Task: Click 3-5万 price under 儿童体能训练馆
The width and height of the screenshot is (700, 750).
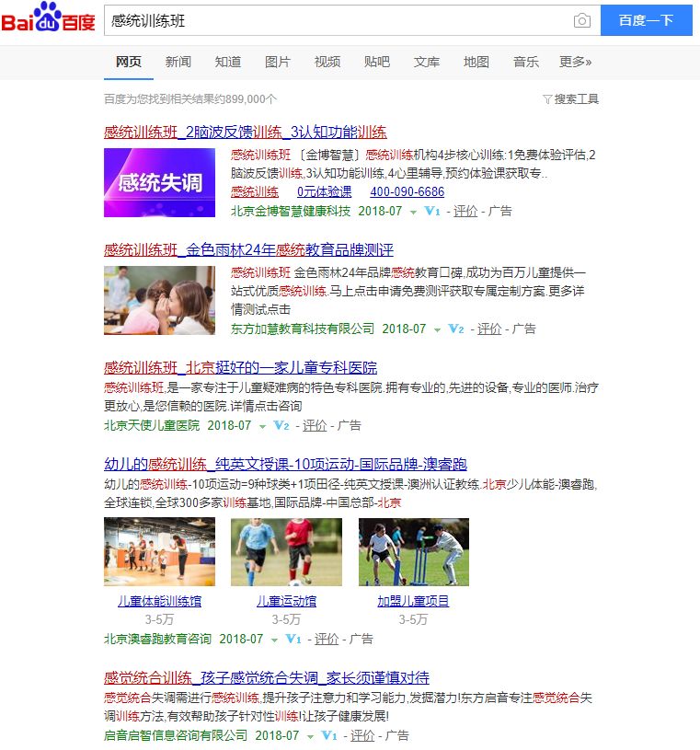Action: click(159, 619)
